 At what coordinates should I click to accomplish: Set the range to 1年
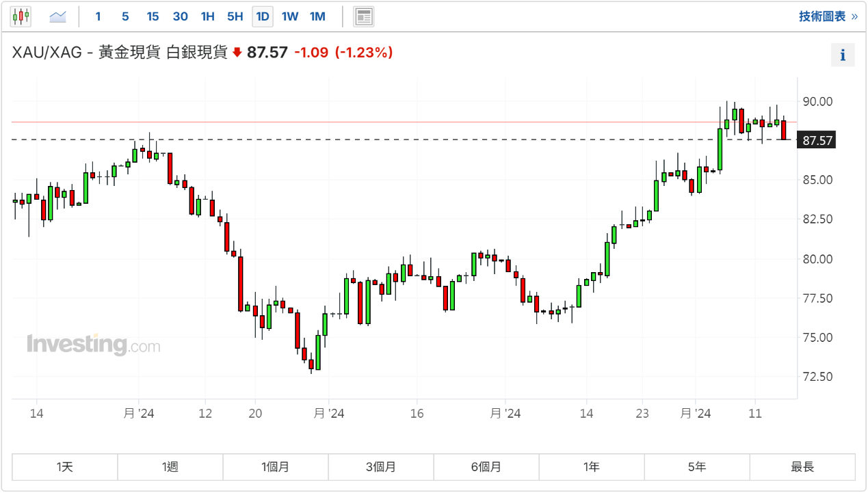point(592,467)
